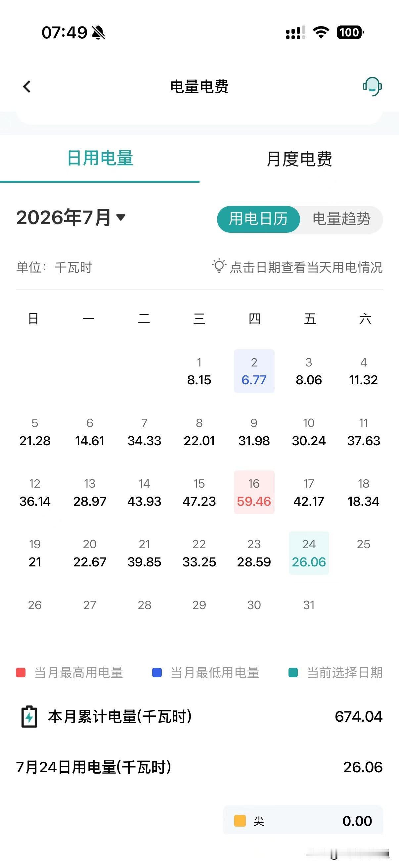Select July 26 in calendar
The width and height of the screenshot is (399, 868).
coord(35,605)
